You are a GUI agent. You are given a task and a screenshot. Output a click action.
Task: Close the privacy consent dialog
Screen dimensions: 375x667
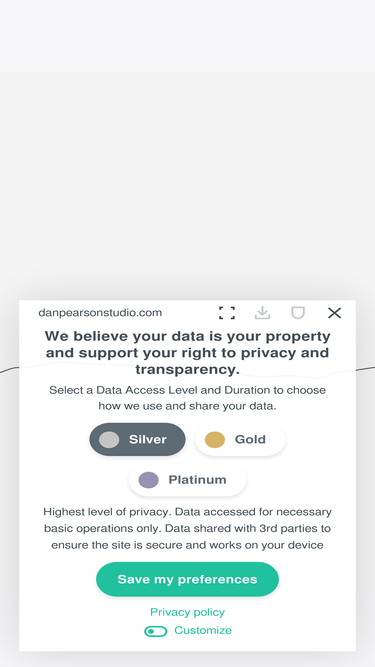(335, 313)
